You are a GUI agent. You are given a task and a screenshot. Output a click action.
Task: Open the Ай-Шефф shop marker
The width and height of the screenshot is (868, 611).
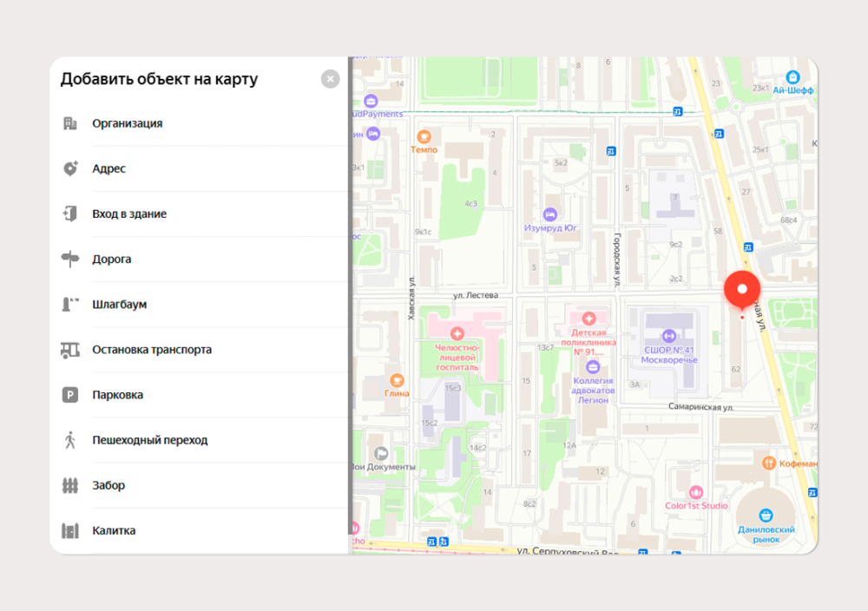click(792, 77)
